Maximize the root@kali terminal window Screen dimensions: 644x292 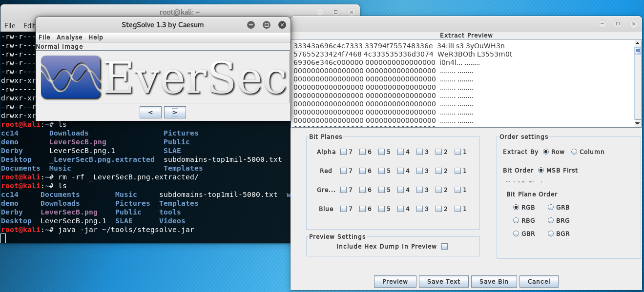click(335, 12)
